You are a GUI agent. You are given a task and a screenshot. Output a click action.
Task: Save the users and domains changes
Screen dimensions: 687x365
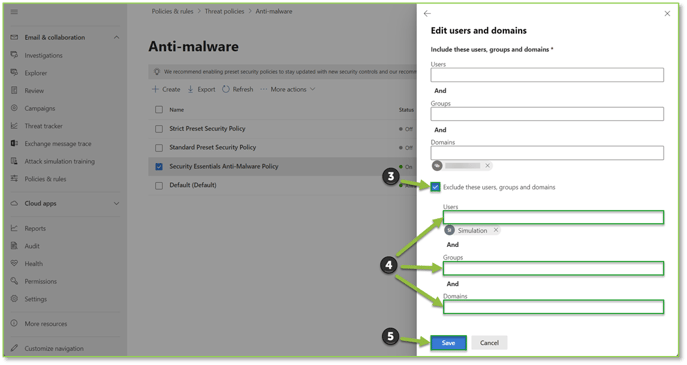tap(448, 343)
